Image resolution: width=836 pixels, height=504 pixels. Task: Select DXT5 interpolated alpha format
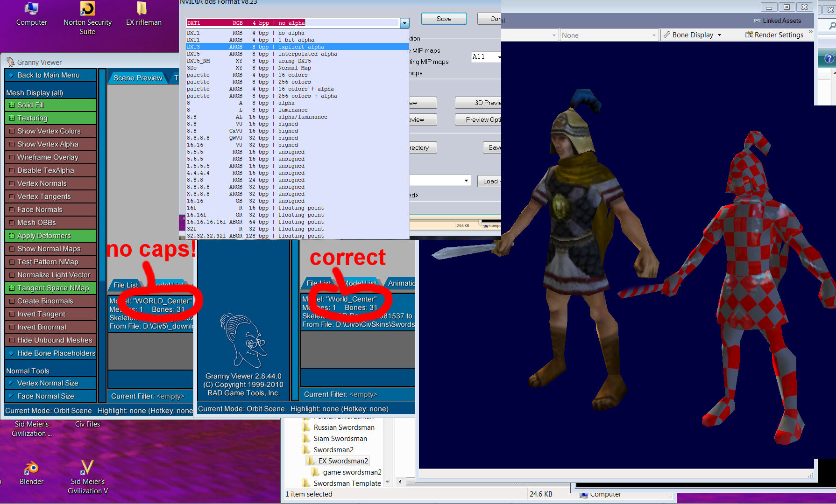tap(297, 54)
